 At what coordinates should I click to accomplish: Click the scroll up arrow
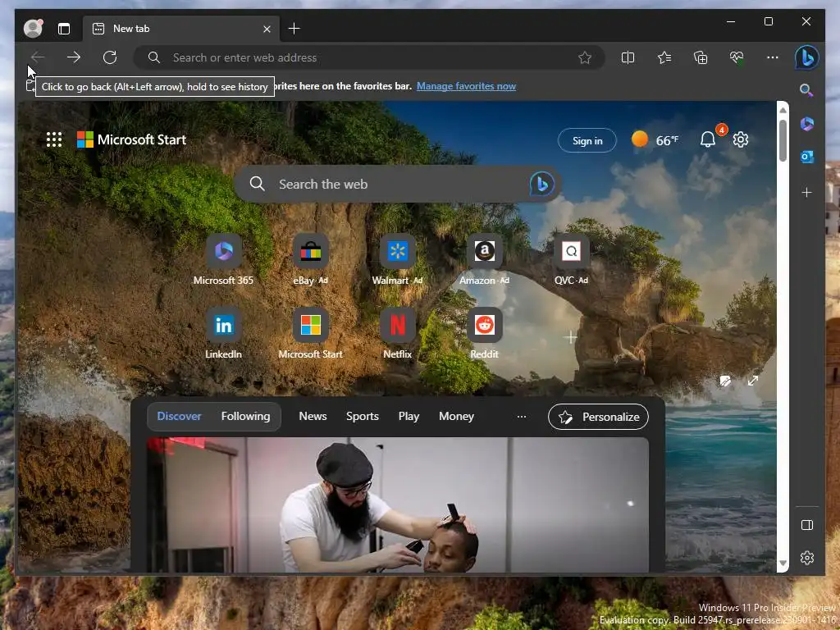(x=783, y=110)
